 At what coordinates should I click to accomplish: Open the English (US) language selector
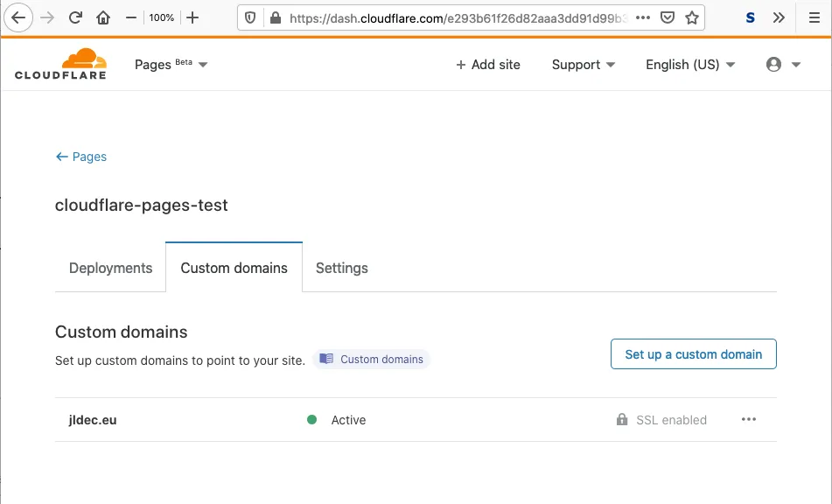[689, 64]
